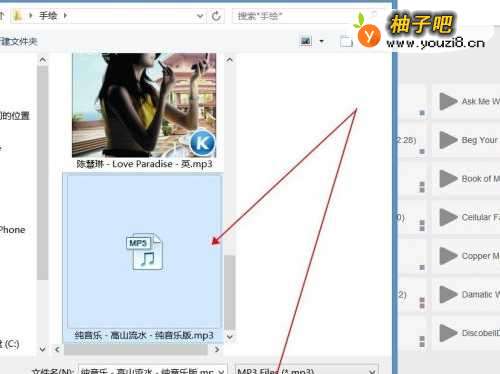
Task: Click the file list scroll down arrow
Action: pos(229,337)
